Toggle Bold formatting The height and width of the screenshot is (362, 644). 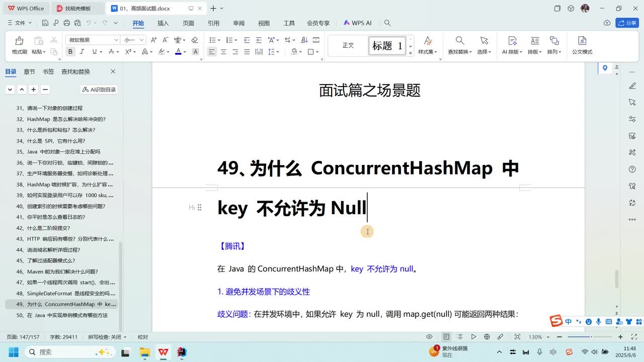(70, 52)
